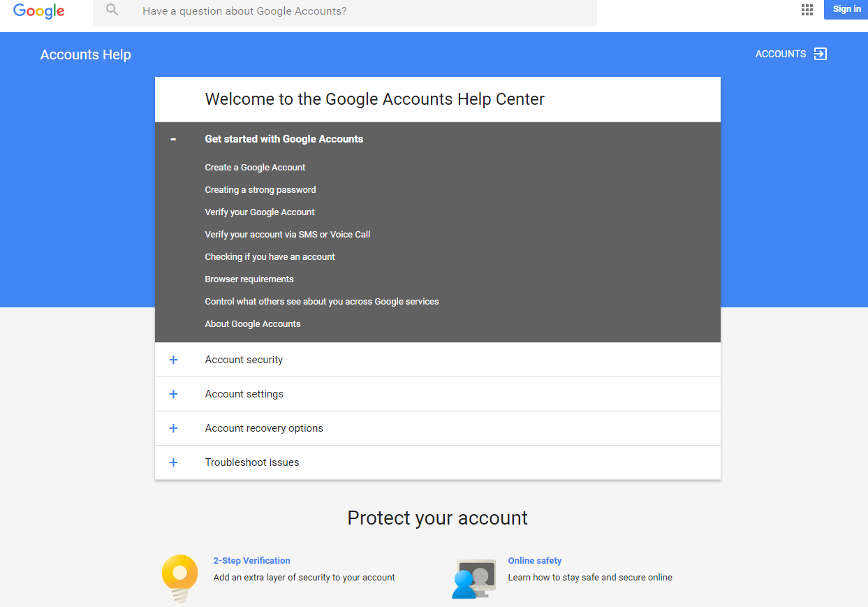Open Creating a strong password article
Viewport: 868px width, 607px height.
pyautogui.click(x=260, y=190)
